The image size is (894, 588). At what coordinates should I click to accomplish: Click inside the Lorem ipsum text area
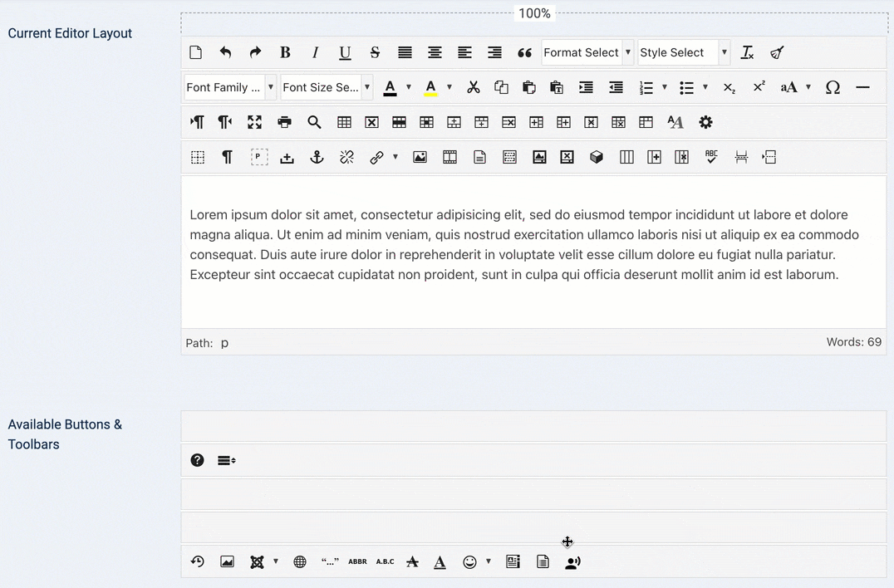[532, 245]
